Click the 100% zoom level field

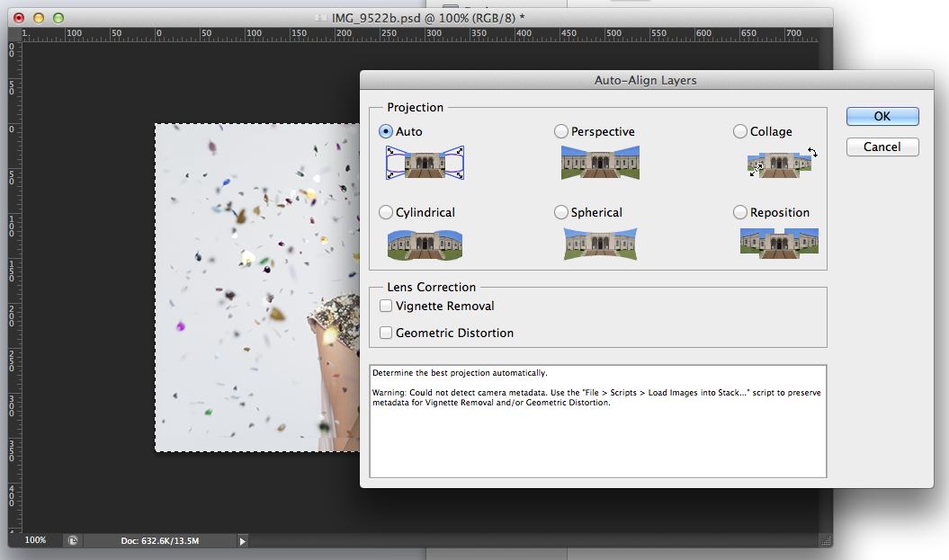[36, 541]
